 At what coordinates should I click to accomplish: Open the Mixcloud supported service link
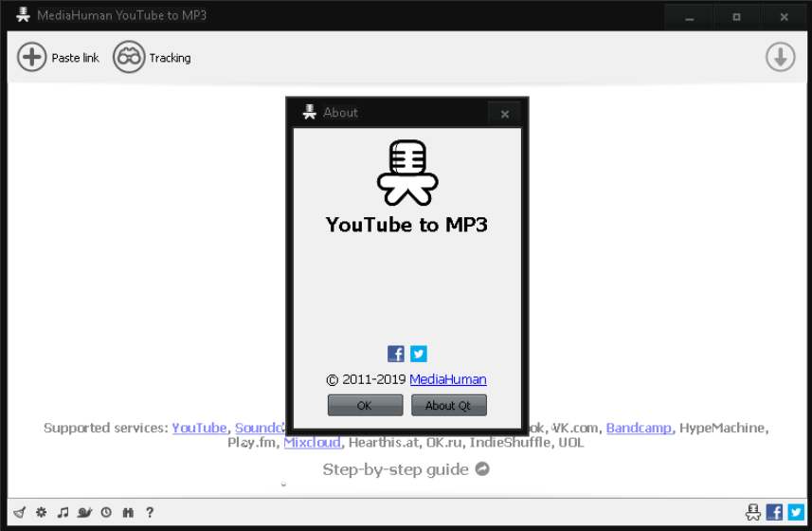coord(313,443)
